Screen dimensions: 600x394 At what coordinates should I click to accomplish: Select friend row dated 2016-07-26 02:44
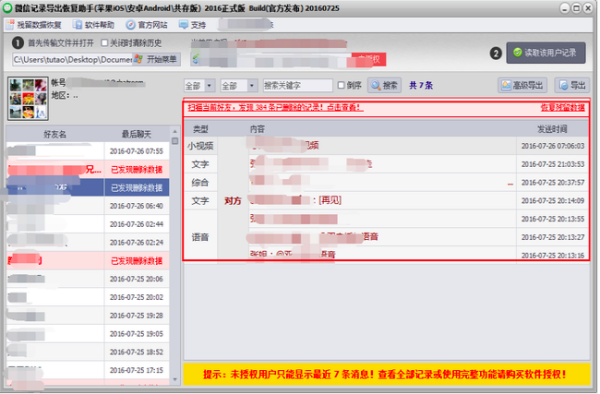88,224
